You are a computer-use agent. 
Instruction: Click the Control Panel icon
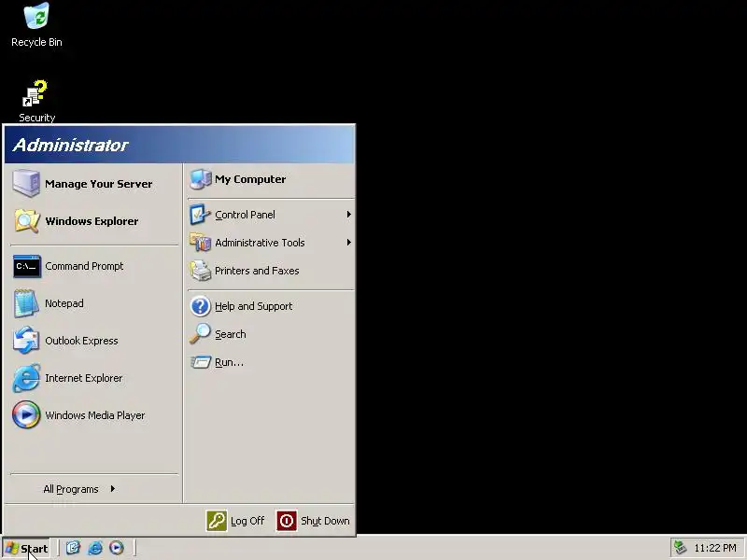pos(200,215)
